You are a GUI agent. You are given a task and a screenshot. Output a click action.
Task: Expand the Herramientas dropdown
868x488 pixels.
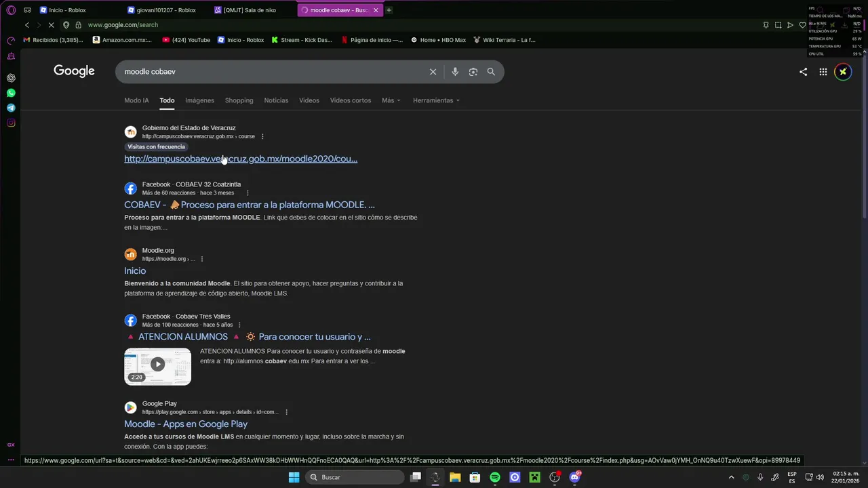tap(436, 100)
